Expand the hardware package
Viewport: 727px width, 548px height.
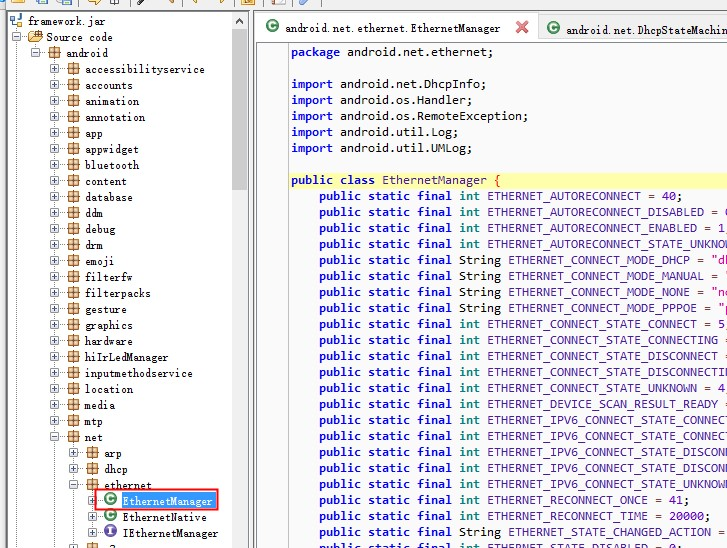pos(54,340)
